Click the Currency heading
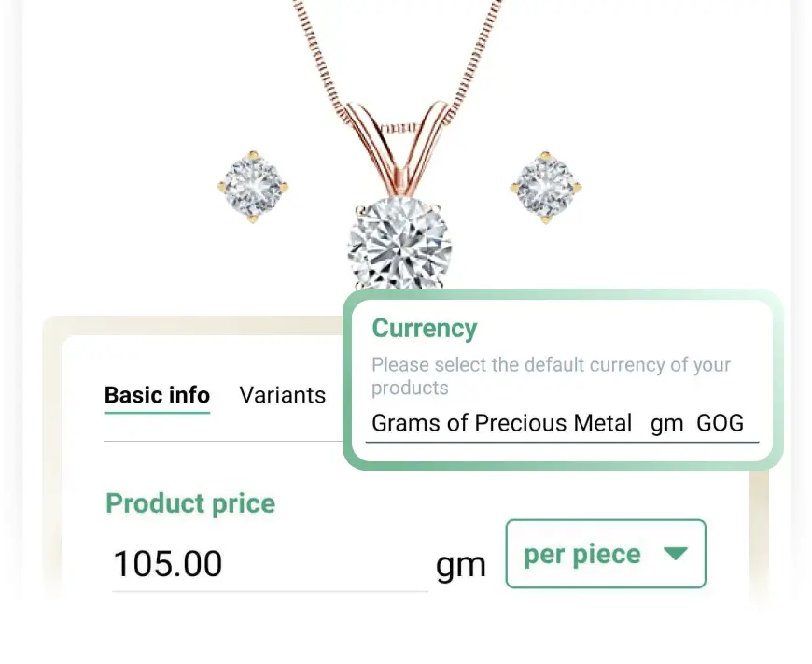812x664 pixels. pos(425,328)
